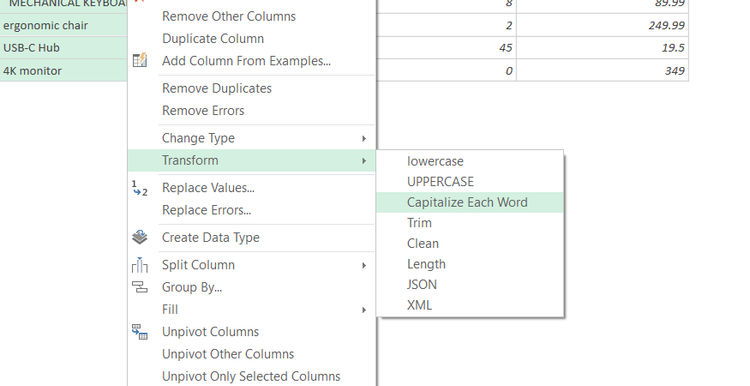Expand the Fill submenu arrow
This screenshot has height=386, width=750.
pos(364,310)
